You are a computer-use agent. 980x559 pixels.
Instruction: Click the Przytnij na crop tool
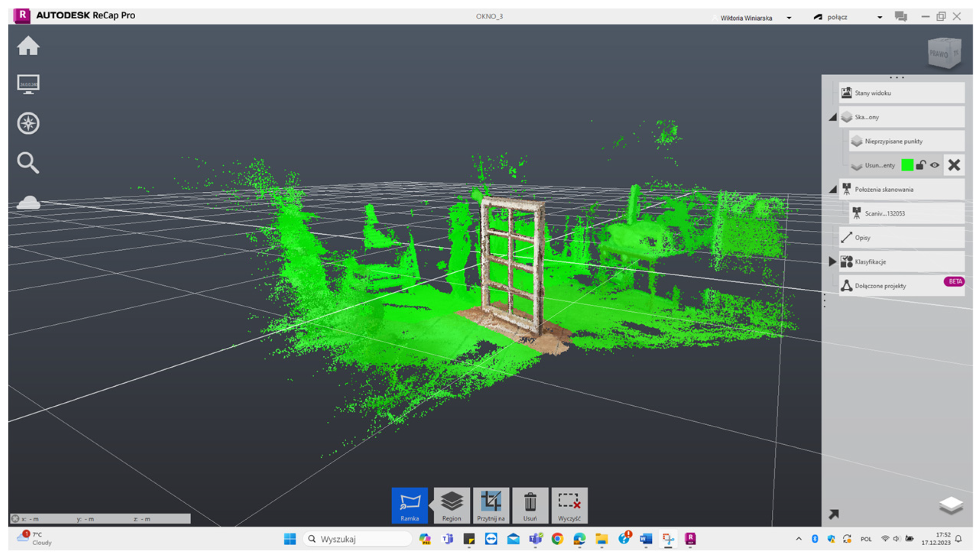[491, 505]
